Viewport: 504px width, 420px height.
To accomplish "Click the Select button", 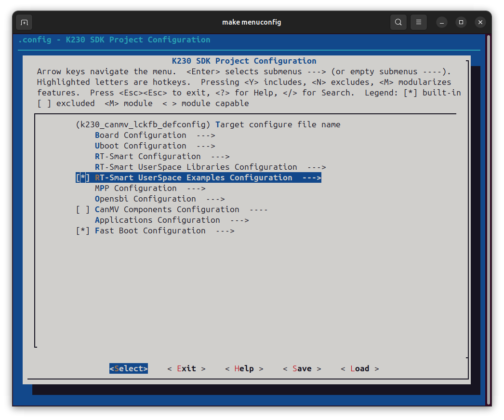I will coord(129,368).
